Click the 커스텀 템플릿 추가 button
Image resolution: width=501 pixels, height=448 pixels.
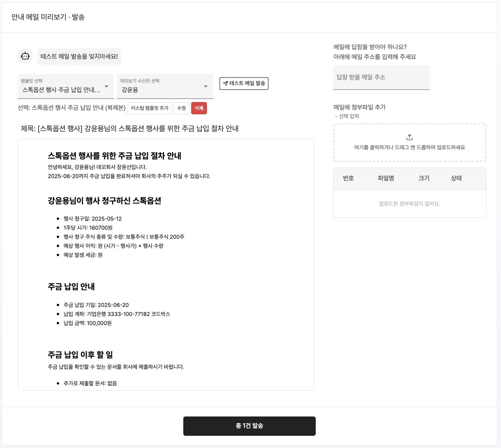(x=149, y=108)
